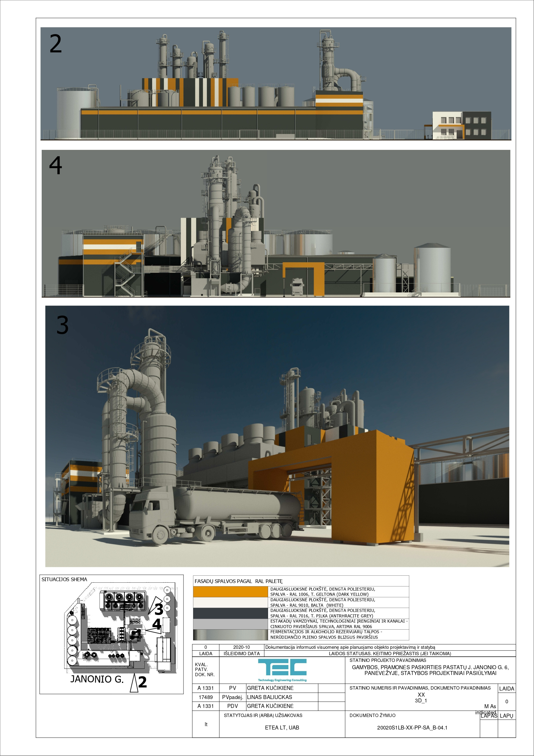Click the office building in elevation 2

coord(461,125)
